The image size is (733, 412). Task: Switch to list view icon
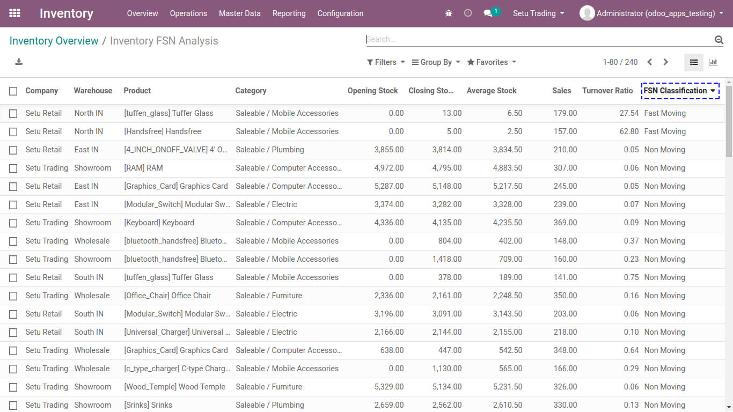click(694, 62)
